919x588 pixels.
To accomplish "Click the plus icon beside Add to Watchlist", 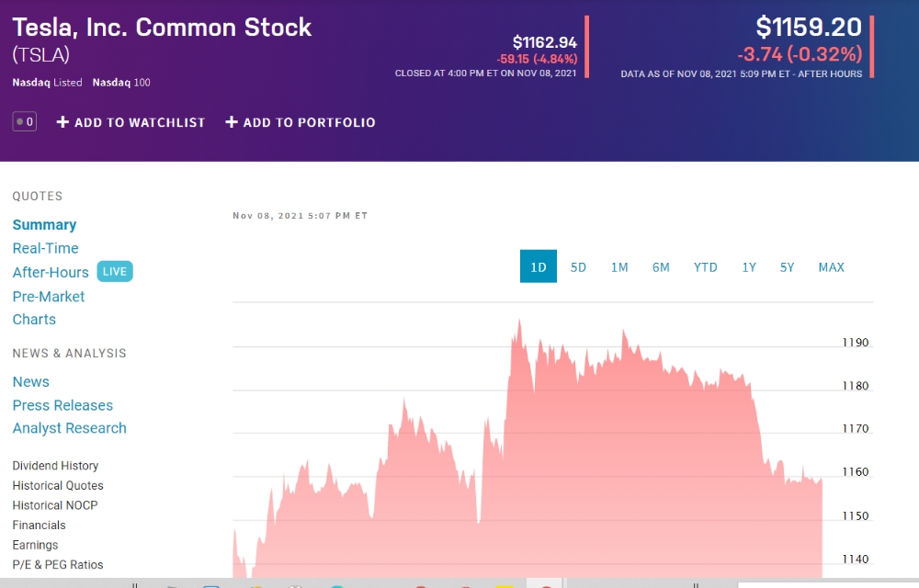I will (x=62, y=122).
